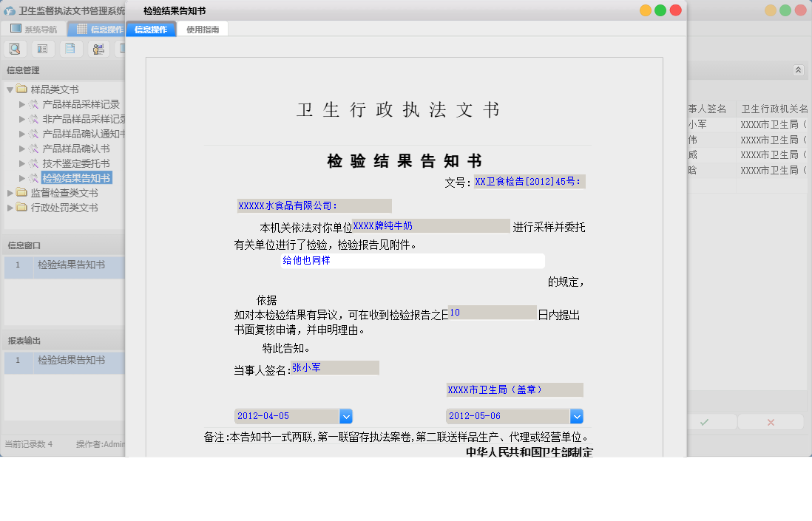Open the list view toolbar icon

tap(42, 48)
